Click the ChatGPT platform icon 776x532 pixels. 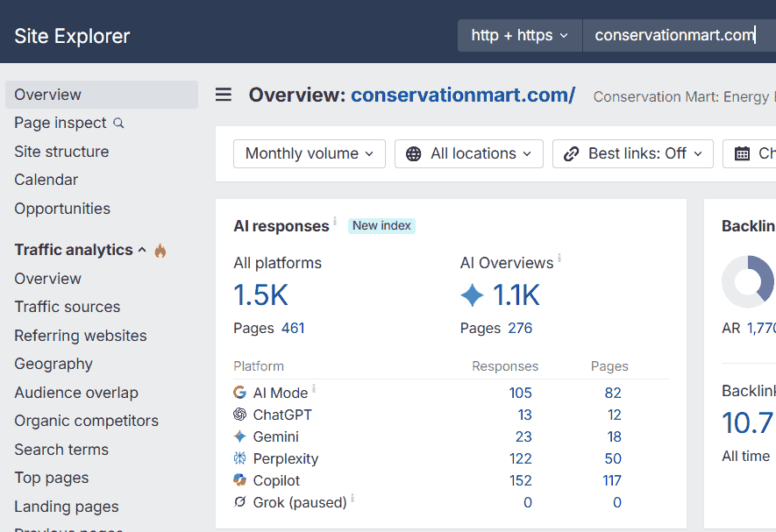pyautogui.click(x=240, y=415)
